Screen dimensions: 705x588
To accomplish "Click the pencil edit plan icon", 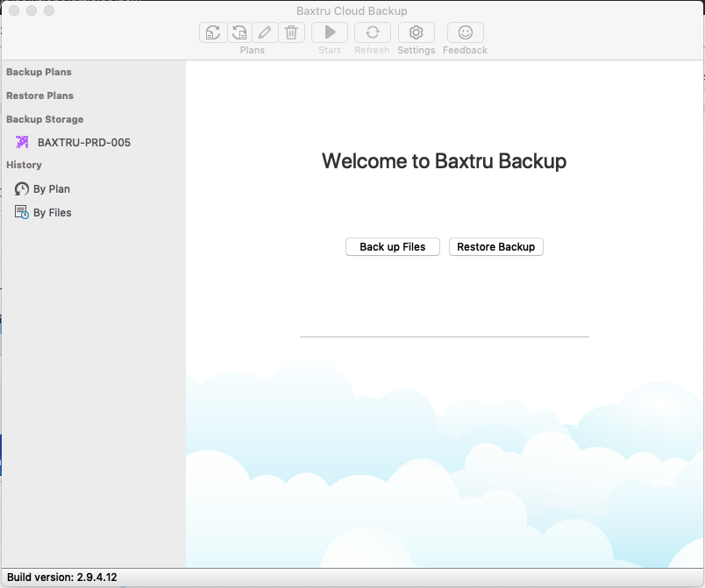I will click(x=265, y=32).
